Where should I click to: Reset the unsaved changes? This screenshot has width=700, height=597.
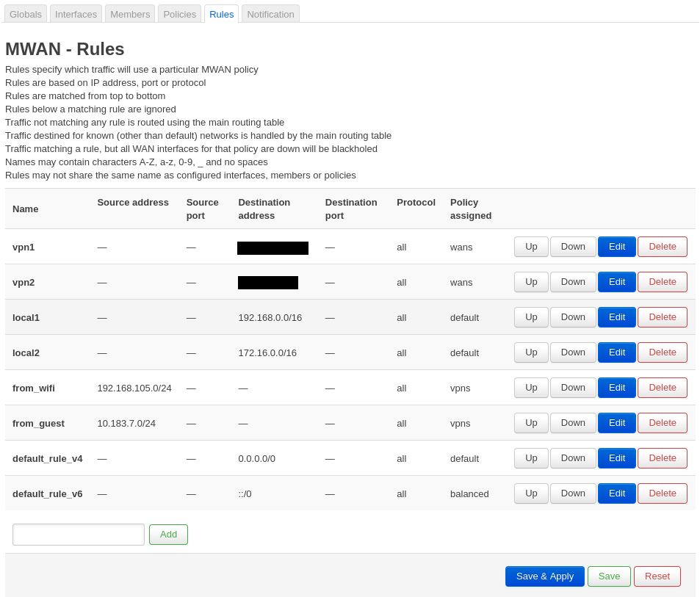click(657, 576)
